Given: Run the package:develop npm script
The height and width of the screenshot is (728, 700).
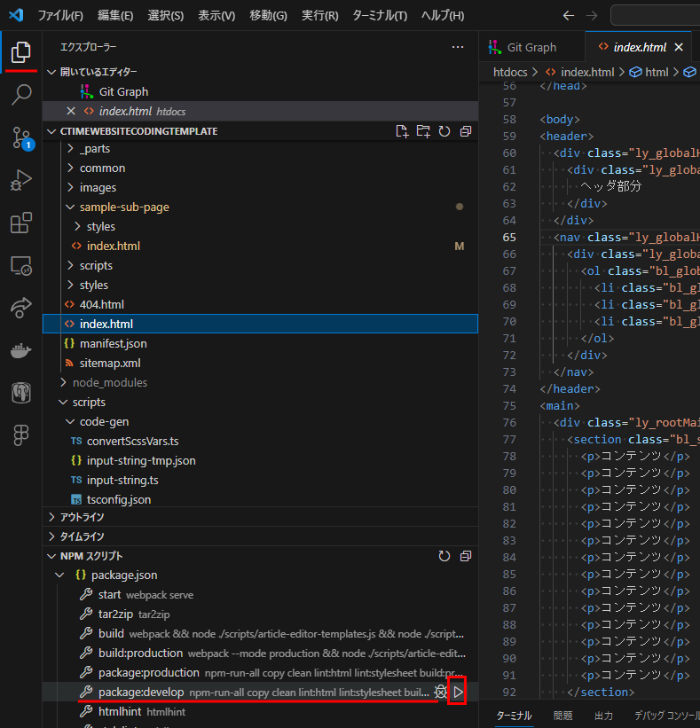Looking at the screenshot, I should [458, 693].
